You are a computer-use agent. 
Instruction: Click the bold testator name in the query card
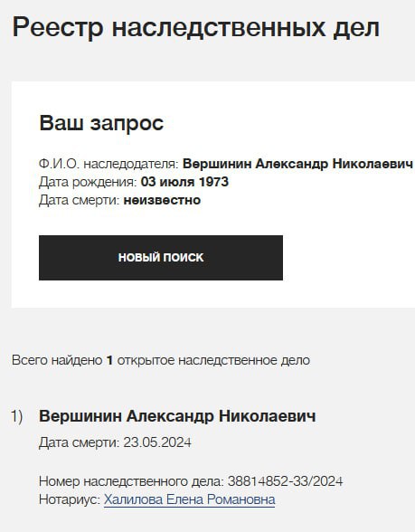click(297, 164)
